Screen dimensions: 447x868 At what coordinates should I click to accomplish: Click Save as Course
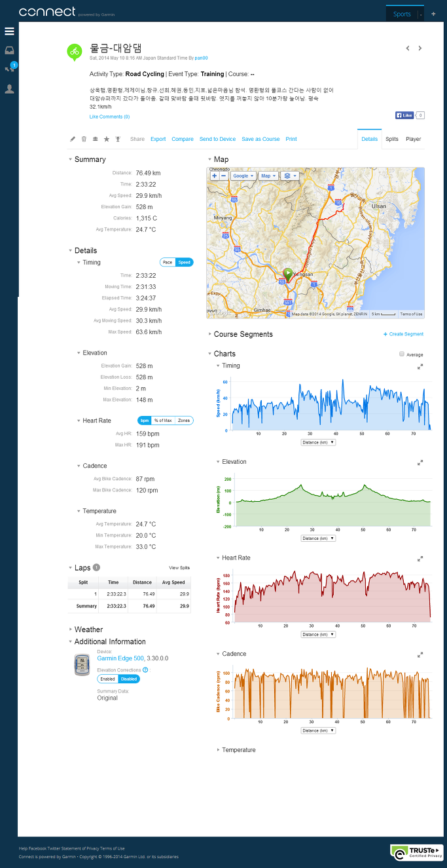pyautogui.click(x=260, y=139)
